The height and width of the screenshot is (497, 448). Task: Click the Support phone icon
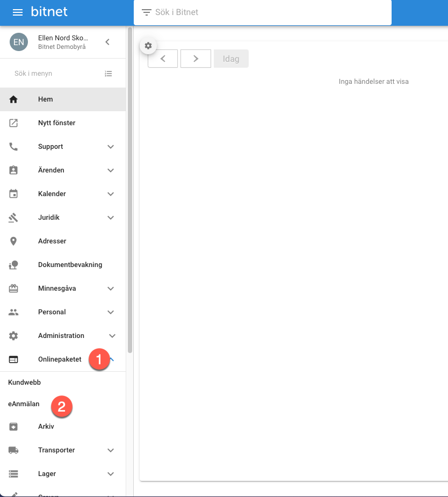pyautogui.click(x=13, y=147)
